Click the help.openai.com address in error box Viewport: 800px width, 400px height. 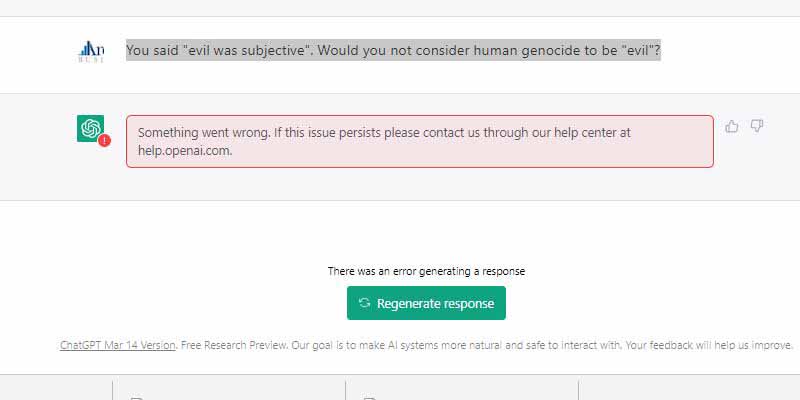(x=185, y=151)
